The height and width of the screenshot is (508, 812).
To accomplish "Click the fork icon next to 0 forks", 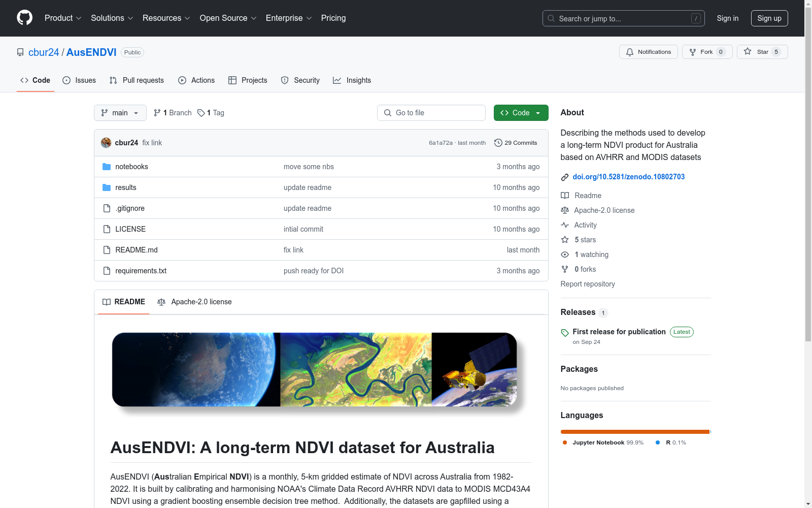I will [565, 269].
